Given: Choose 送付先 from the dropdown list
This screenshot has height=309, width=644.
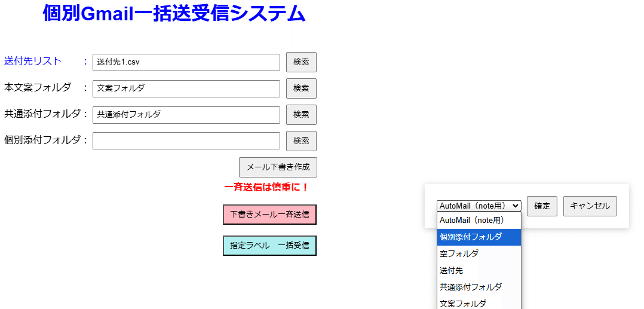Looking at the screenshot, I should 479,270.
